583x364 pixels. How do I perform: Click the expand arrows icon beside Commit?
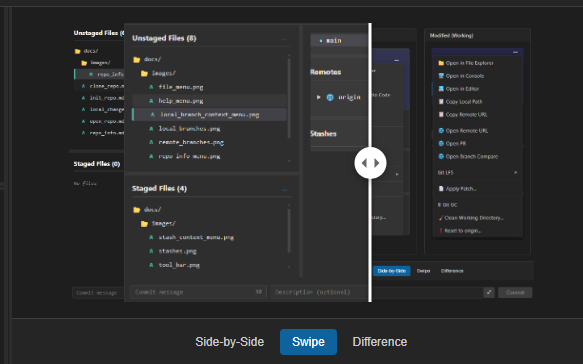489,293
